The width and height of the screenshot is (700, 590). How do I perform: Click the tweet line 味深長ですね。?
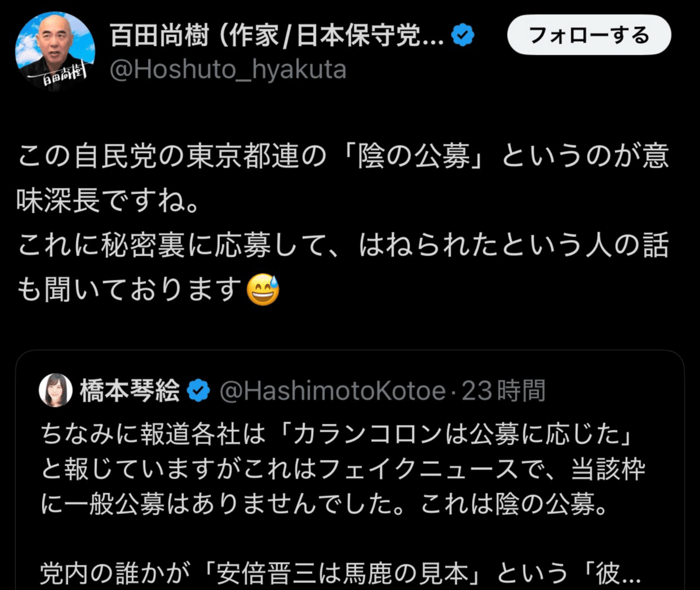point(109,201)
